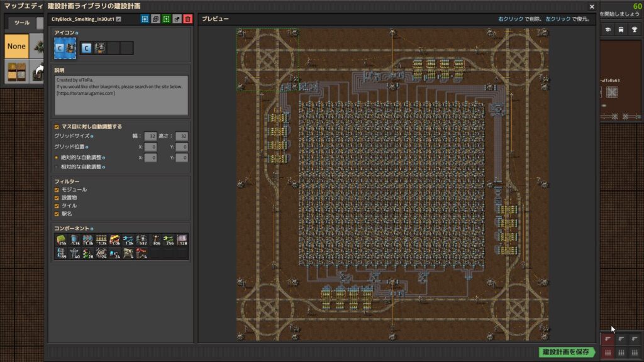Click the 306 component icon
Image resolution: width=644 pixels, height=362 pixels.
point(155,240)
